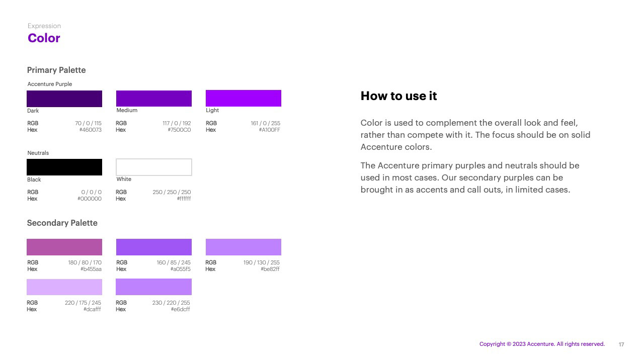Select the swatch above hex #be82ff
The height and width of the screenshot is (362, 644).
[x=244, y=247]
